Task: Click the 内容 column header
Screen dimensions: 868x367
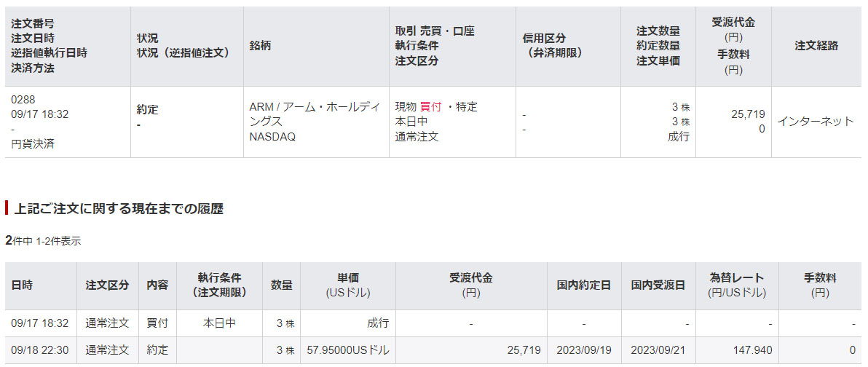Action: click(157, 285)
